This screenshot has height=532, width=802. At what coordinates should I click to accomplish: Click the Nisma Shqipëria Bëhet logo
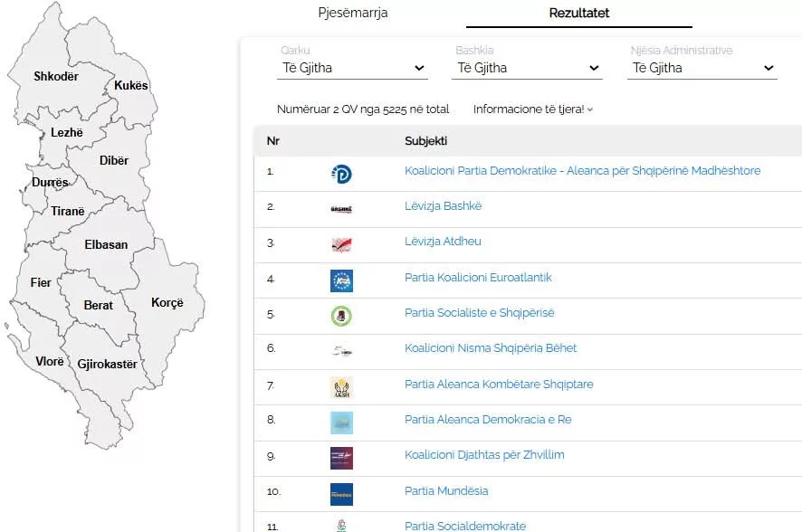click(x=341, y=351)
